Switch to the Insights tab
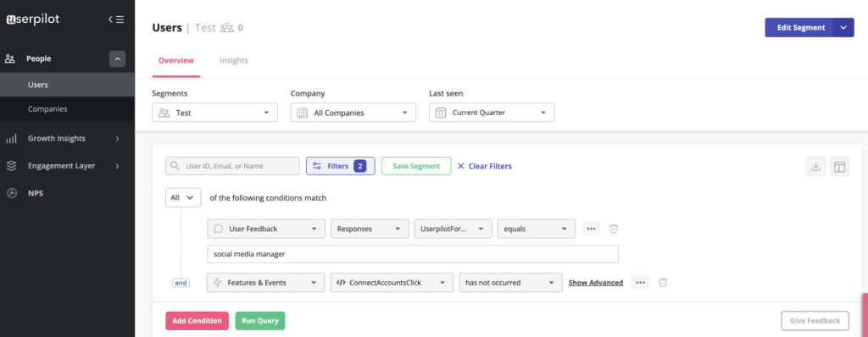Screen dimensions: 868x337 (234, 60)
